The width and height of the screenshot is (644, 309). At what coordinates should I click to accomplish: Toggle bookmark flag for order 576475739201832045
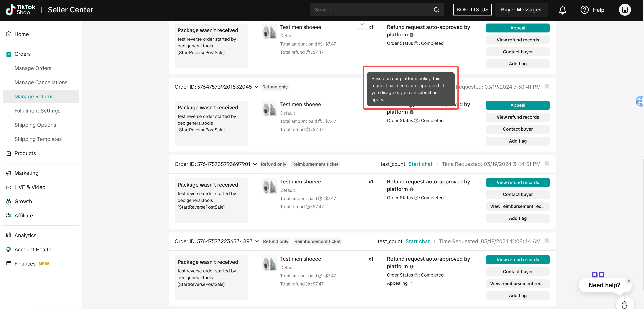(x=546, y=87)
